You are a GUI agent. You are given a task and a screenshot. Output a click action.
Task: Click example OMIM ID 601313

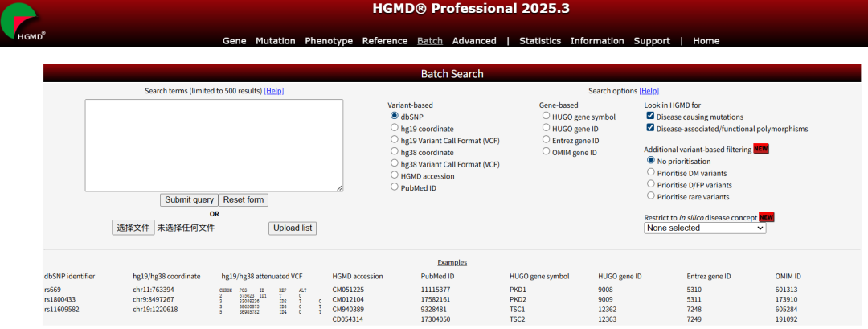[x=787, y=290]
